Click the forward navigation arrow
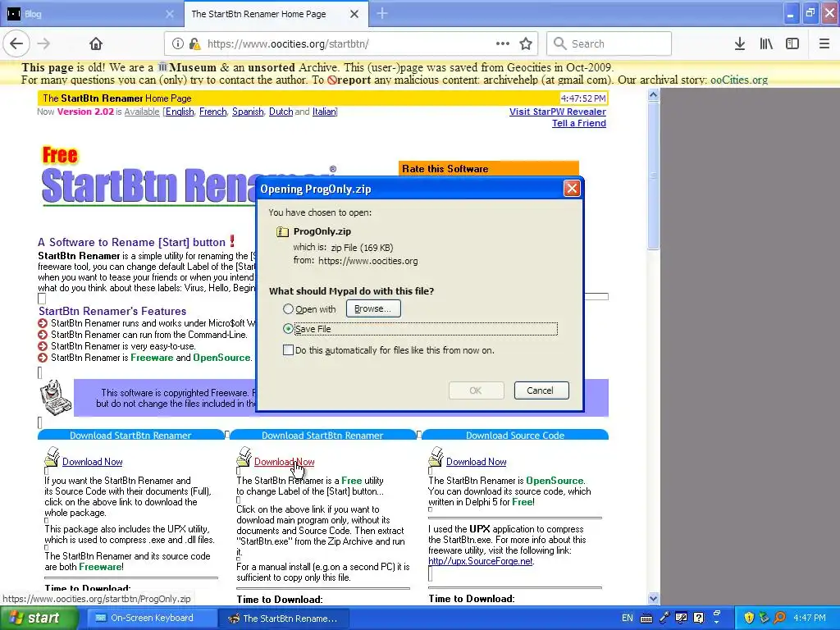Image resolution: width=840 pixels, height=630 pixels. 44,43
